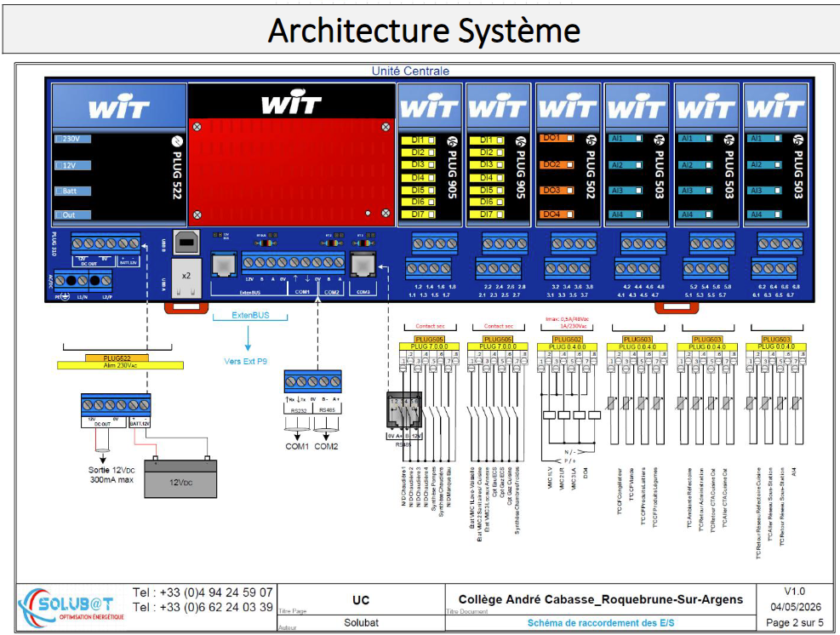Image resolution: width=840 pixels, height=635 pixels.
Task: Click the Cpt Eau ECS vertical label
Action: click(494, 484)
